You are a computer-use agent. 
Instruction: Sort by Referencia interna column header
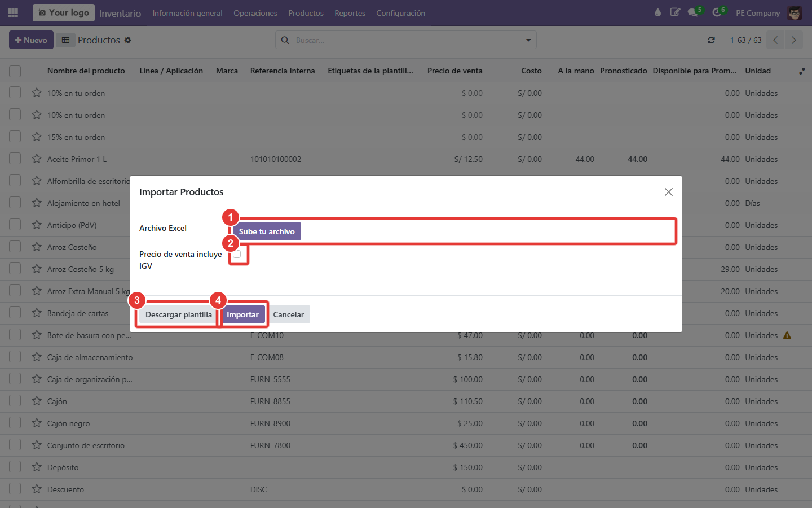coord(283,71)
